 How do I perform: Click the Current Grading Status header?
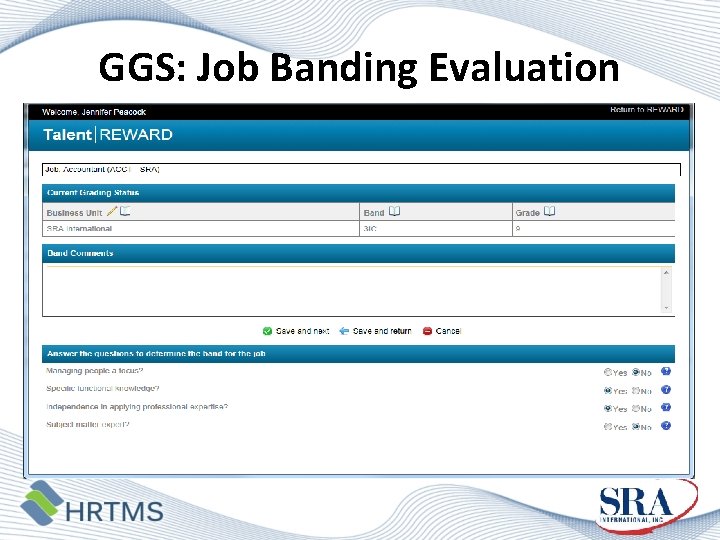[x=358, y=193]
